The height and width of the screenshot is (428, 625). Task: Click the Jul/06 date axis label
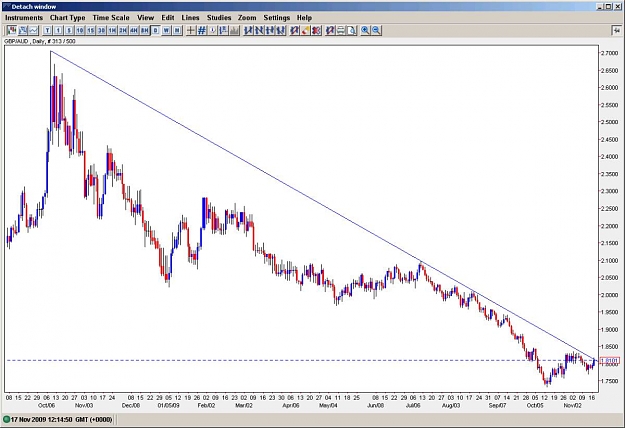[413, 406]
